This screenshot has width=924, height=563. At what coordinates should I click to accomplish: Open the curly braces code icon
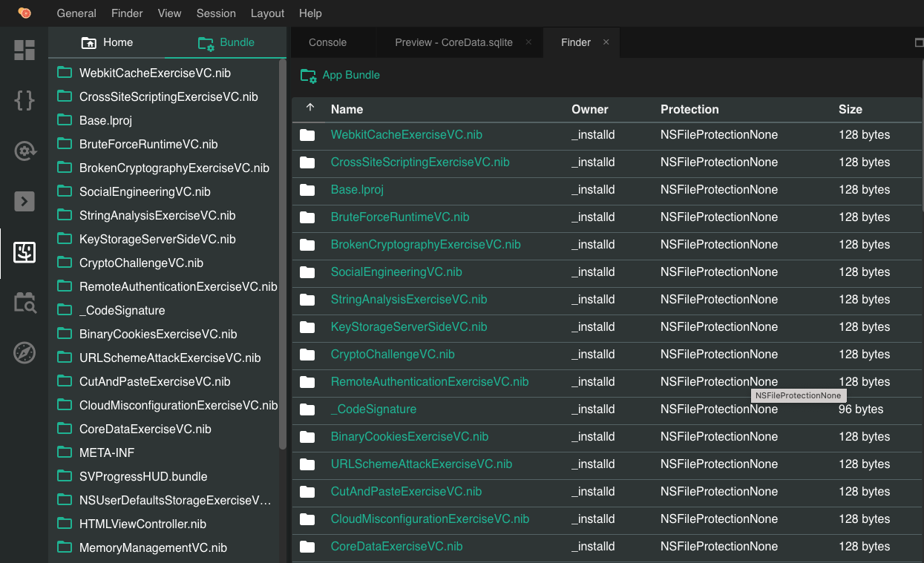[24, 100]
